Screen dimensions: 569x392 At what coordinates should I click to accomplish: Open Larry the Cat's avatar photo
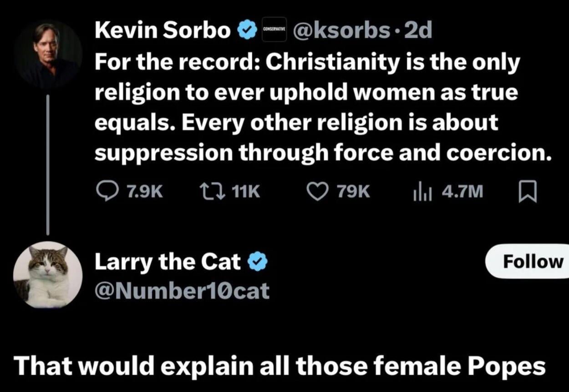[48, 275]
